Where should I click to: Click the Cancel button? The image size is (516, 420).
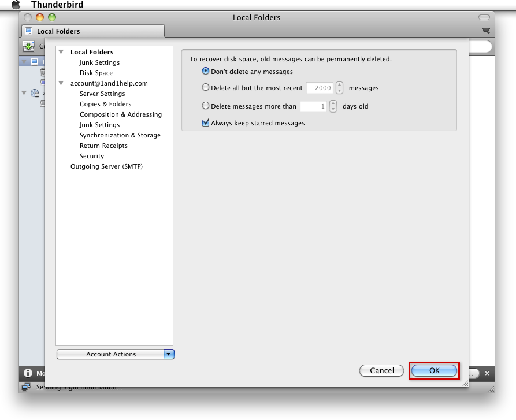(382, 371)
